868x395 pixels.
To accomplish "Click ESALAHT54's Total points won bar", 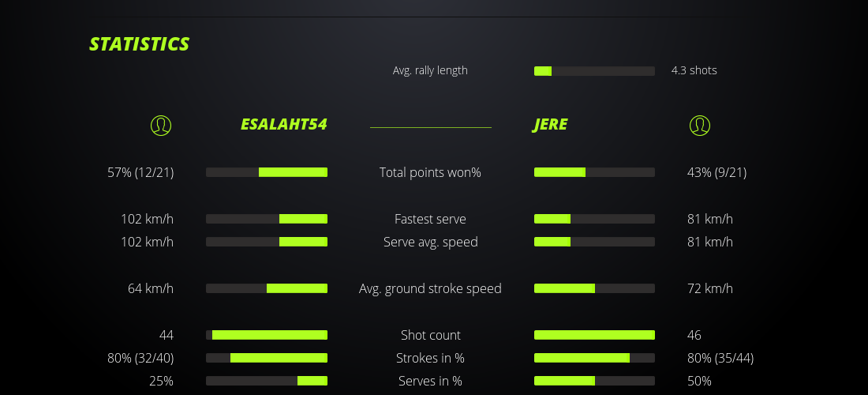I will (x=267, y=172).
